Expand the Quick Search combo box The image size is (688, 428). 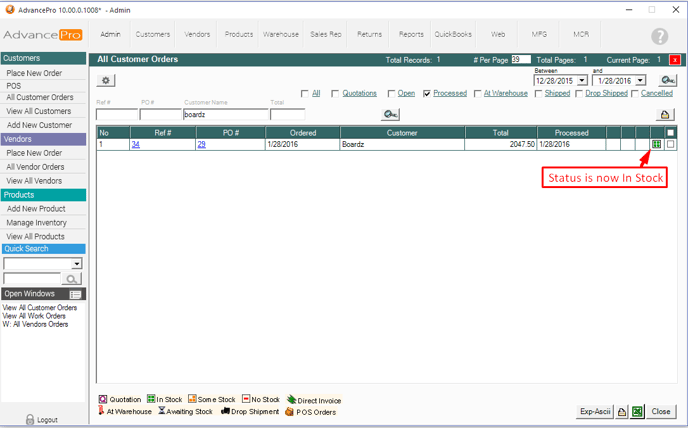pos(76,264)
